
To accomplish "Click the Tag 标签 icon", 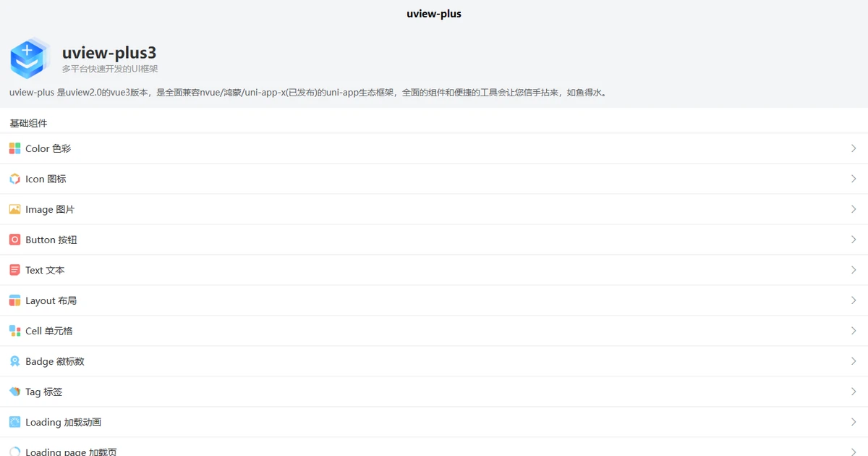I will pos(14,392).
